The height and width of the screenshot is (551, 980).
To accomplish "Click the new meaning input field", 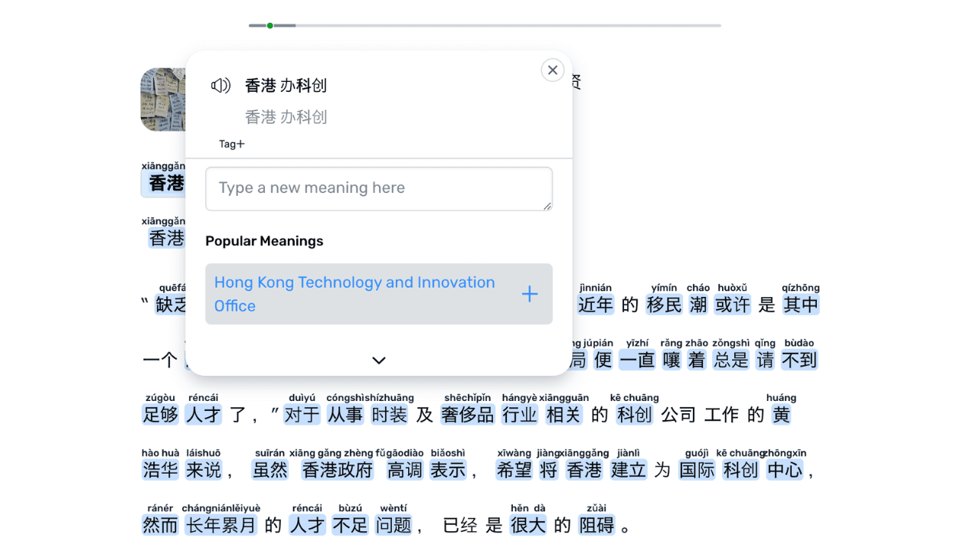I will point(378,188).
